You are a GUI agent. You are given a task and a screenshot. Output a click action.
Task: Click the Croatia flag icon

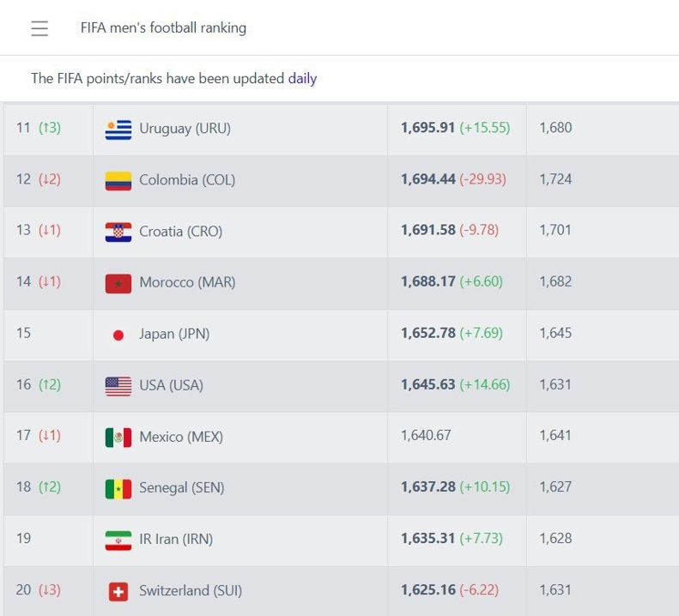pos(118,232)
